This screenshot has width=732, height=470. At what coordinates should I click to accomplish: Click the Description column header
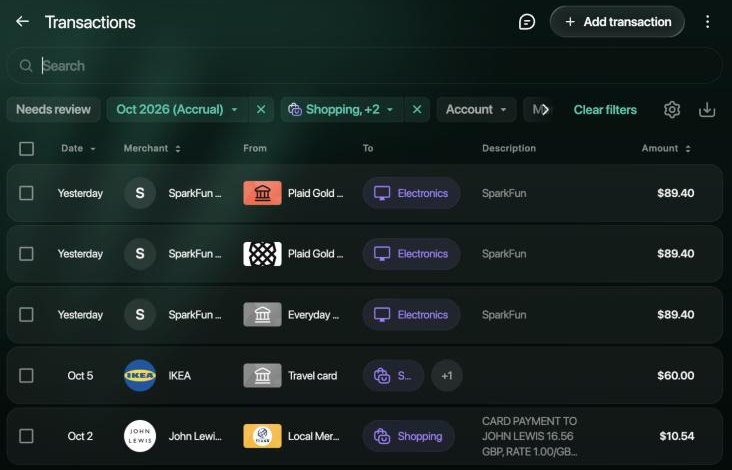(x=509, y=148)
